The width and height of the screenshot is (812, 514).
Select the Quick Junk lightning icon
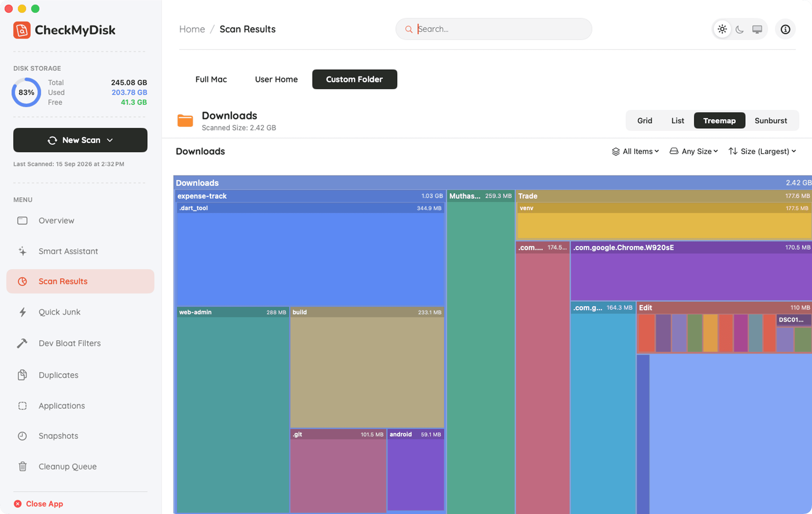(23, 312)
